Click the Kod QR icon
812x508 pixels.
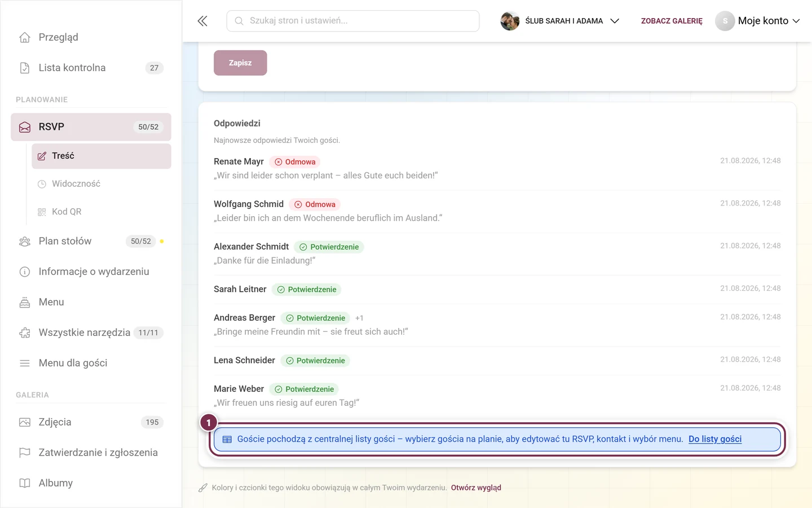coord(42,212)
